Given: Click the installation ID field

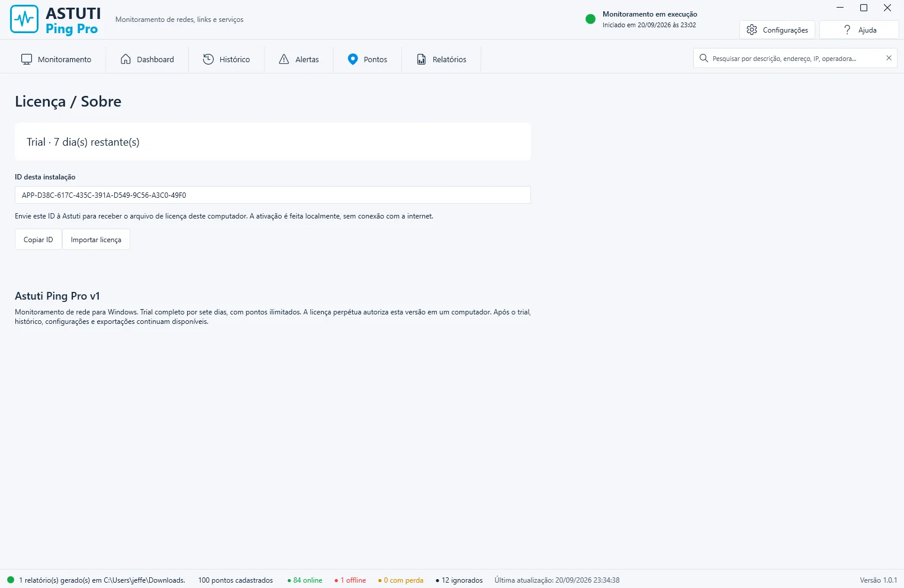Looking at the screenshot, I should (273, 195).
